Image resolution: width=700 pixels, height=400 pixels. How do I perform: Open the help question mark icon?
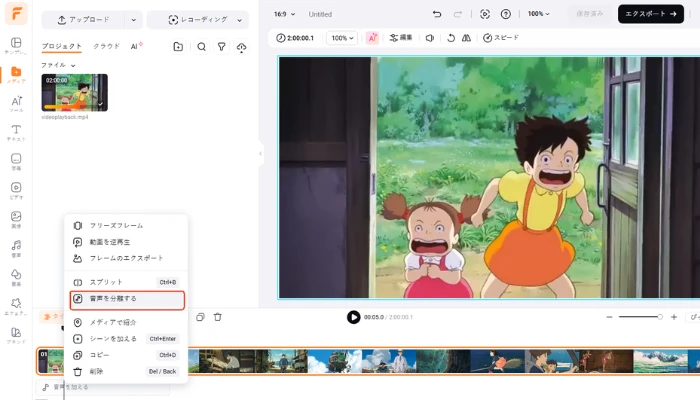pyautogui.click(x=505, y=14)
